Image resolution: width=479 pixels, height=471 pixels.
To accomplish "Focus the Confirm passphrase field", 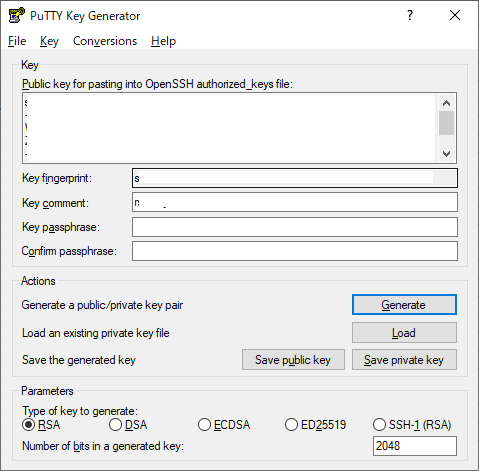I will click(295, 251).
